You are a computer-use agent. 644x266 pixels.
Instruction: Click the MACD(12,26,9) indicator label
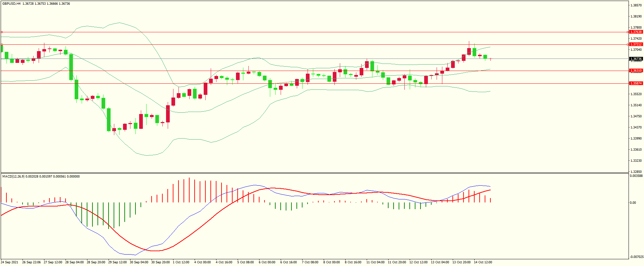pyautogui.click(x=13, y=177)
